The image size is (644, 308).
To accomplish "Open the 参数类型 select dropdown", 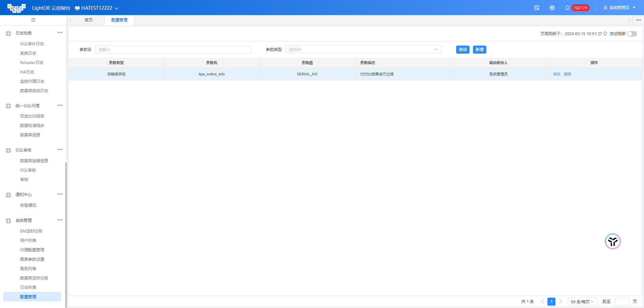I will click(364, 49).
